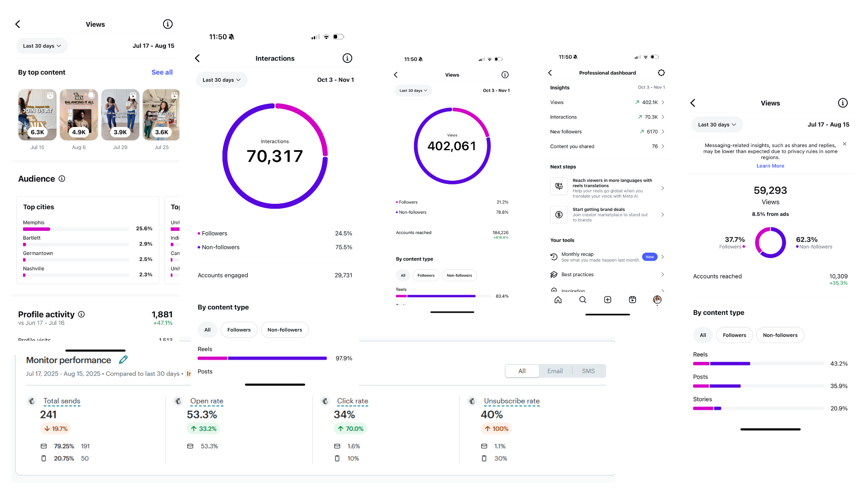Viewport: 868px width, 488px height.
Task: Open search via magnifier icon
Action: point(583,300)
